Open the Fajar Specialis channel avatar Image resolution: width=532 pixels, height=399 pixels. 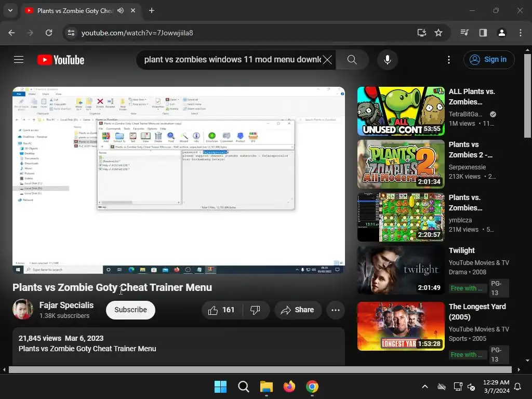pyautogui.click(x=23, y=309)
